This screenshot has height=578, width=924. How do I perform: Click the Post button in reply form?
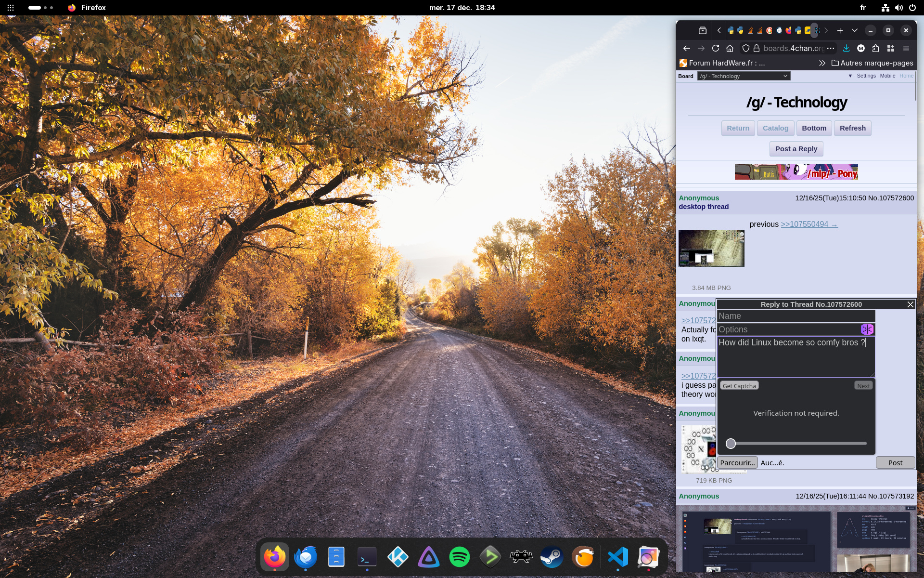(x=895, y=463)
